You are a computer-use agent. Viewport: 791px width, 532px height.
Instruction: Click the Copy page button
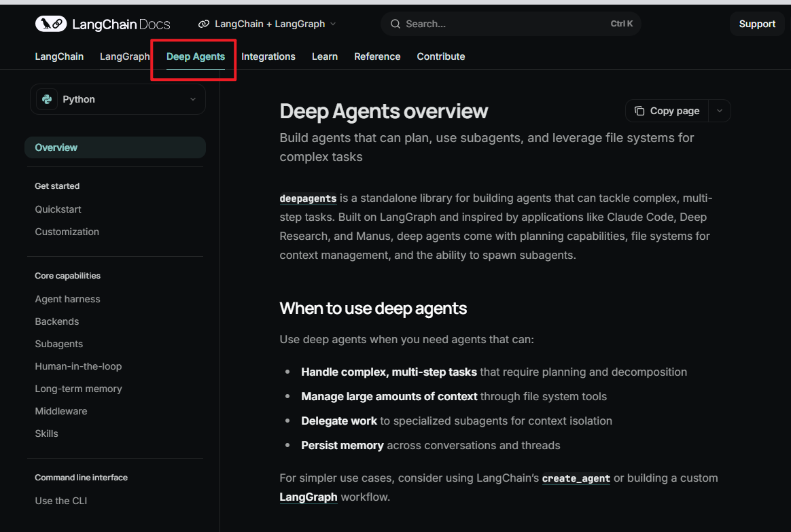point(667,111)
